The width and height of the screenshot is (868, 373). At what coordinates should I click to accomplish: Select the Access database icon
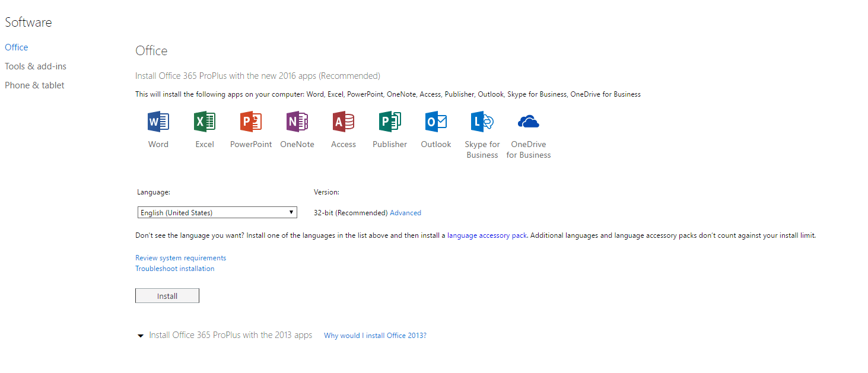coord(343,121)
